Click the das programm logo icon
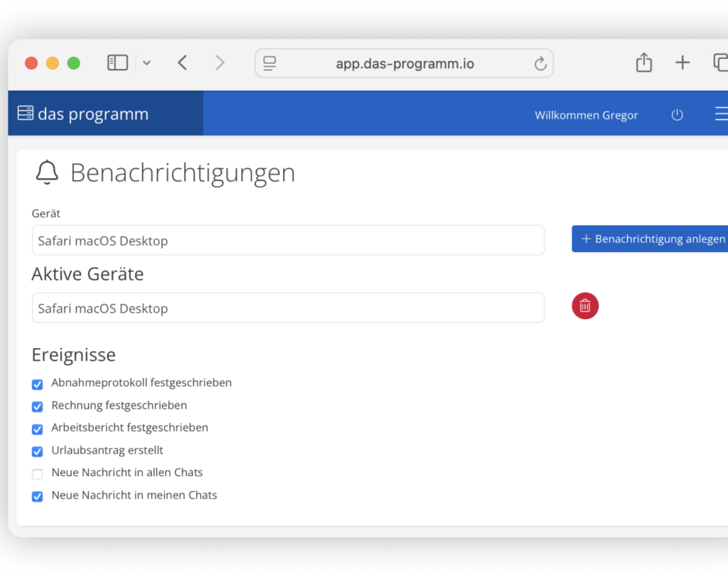 click(x=25, y=113)
